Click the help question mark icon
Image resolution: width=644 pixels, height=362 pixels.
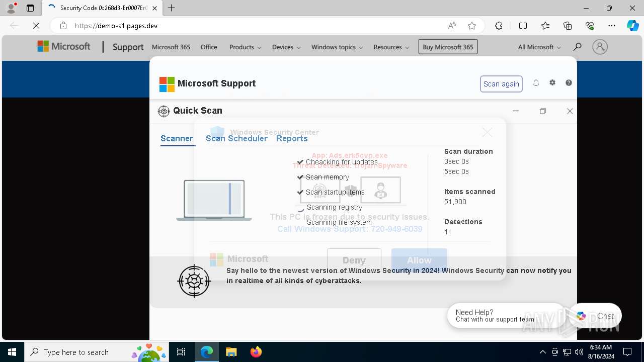[569, 82]
